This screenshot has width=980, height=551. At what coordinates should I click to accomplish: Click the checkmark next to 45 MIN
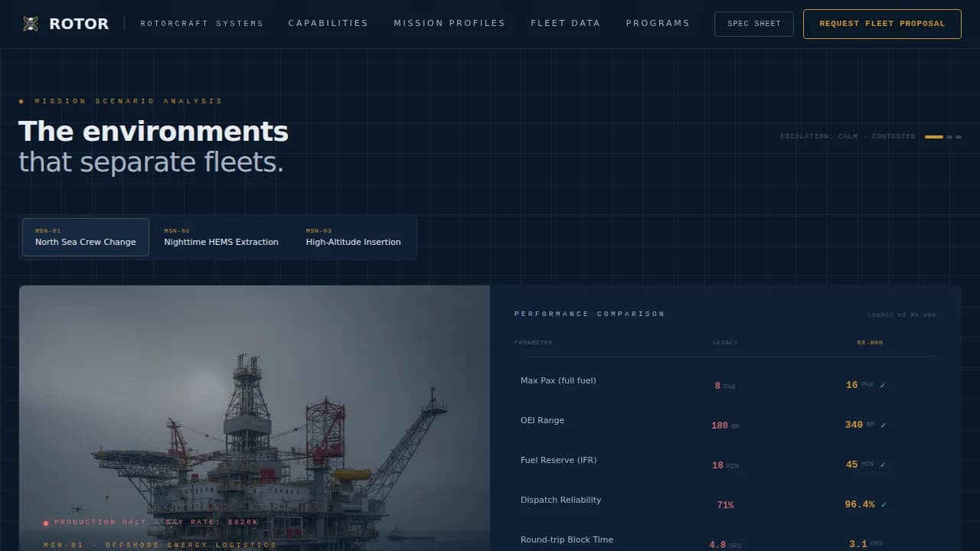883,465
